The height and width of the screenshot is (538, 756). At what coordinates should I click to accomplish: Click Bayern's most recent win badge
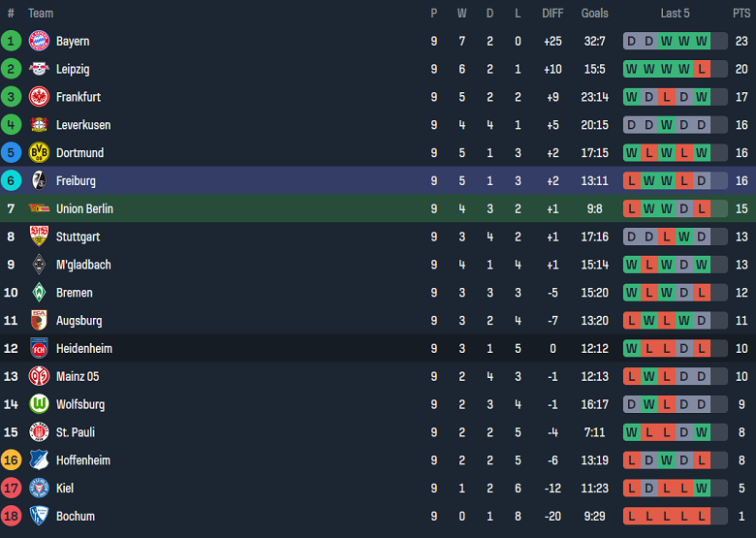point(702,41)
